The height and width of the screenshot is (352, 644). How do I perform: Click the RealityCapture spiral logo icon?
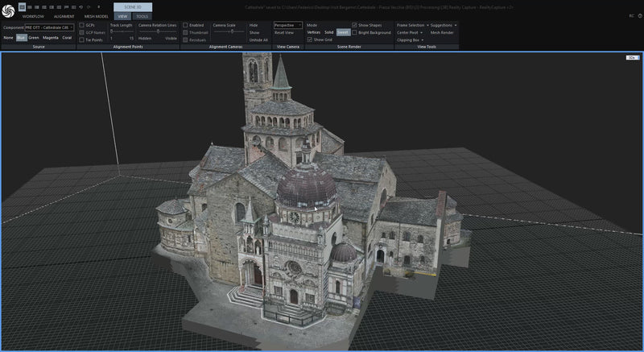[7, 10]
